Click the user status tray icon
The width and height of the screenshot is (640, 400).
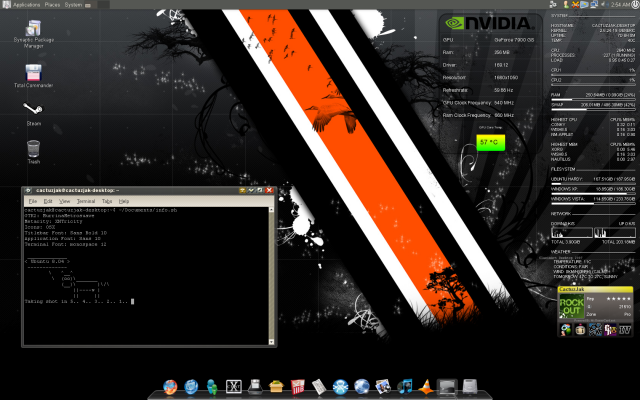pyautogui.click(x=566, y=4)
